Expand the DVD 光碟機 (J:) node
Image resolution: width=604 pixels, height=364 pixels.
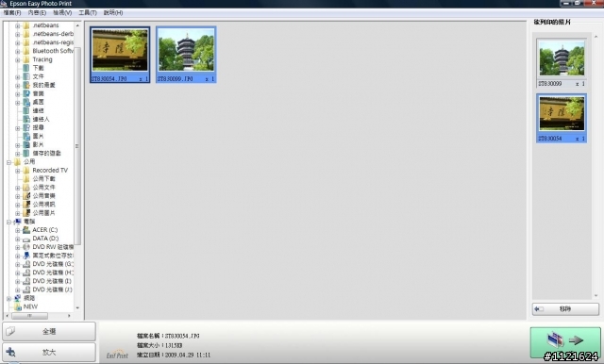pyautogui.click(x=17, y=290)
